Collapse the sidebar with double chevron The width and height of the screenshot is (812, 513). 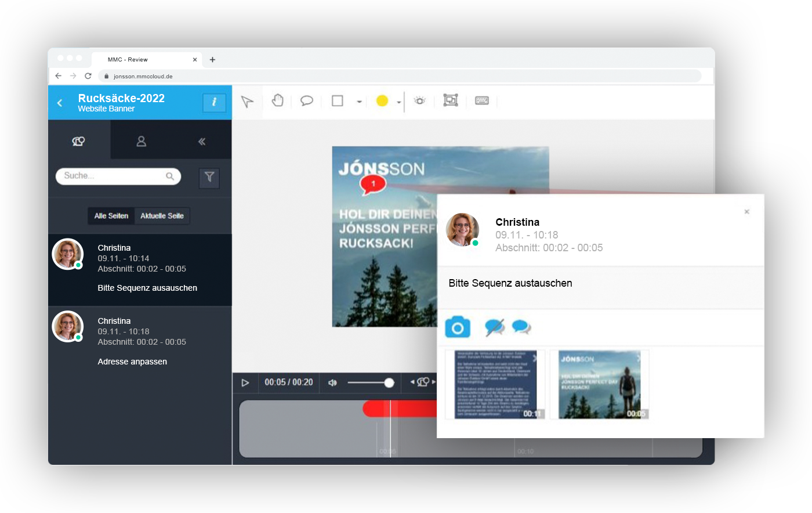(x=202, y=141)
